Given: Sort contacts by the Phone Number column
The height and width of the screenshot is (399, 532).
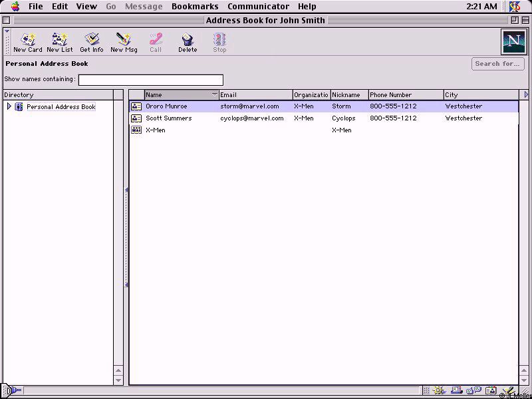Looking at the screenshot, I should click(406, 94).
